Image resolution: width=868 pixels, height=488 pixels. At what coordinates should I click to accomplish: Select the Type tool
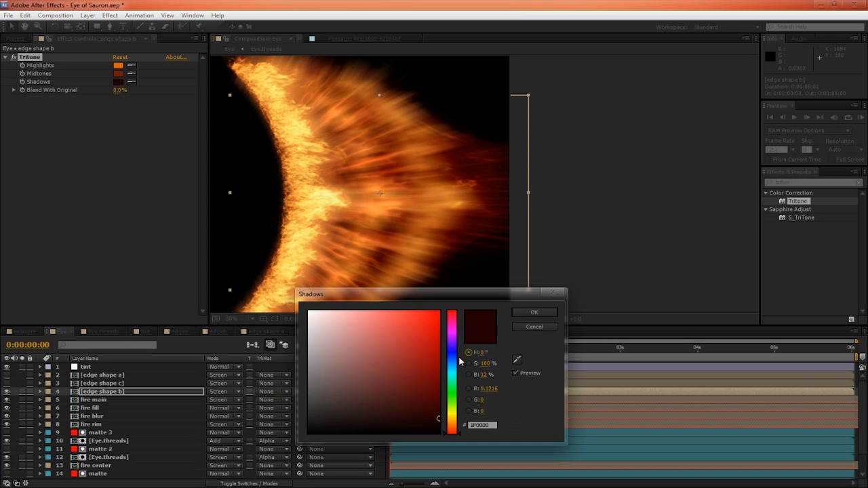click(x=123, y=26)
